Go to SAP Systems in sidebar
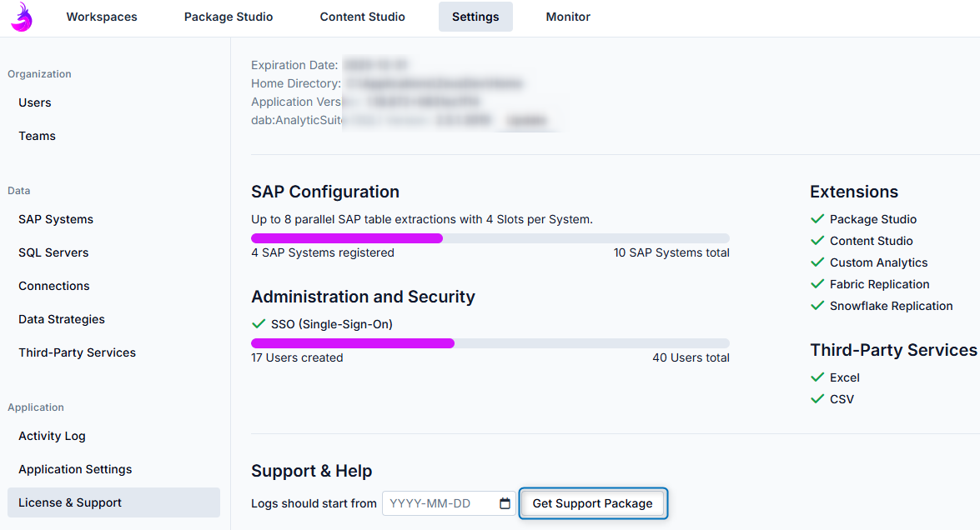Viewport: 980px width, 530px height. [56, 219]
